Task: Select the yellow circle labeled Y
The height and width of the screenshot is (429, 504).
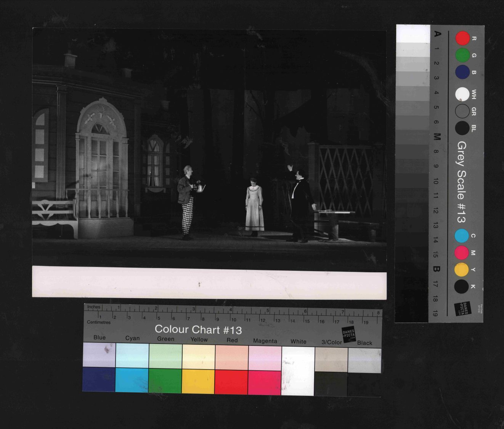Action: 462,270
